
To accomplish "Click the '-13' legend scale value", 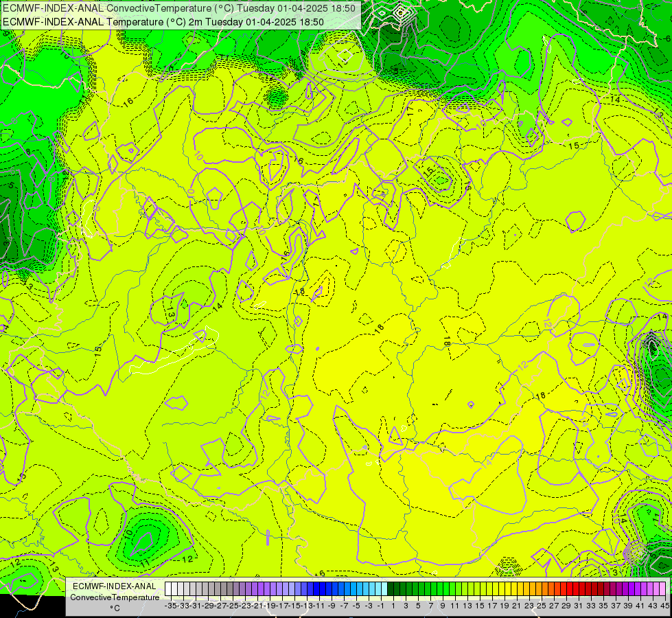I will click(308, 606).
